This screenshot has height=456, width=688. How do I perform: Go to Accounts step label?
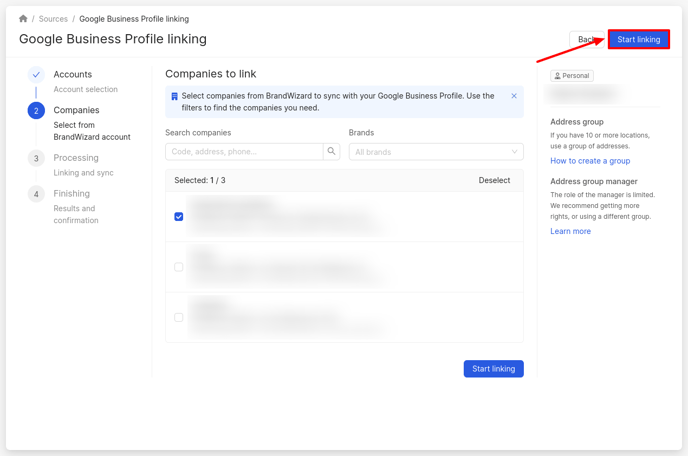(x=73, y=75)
